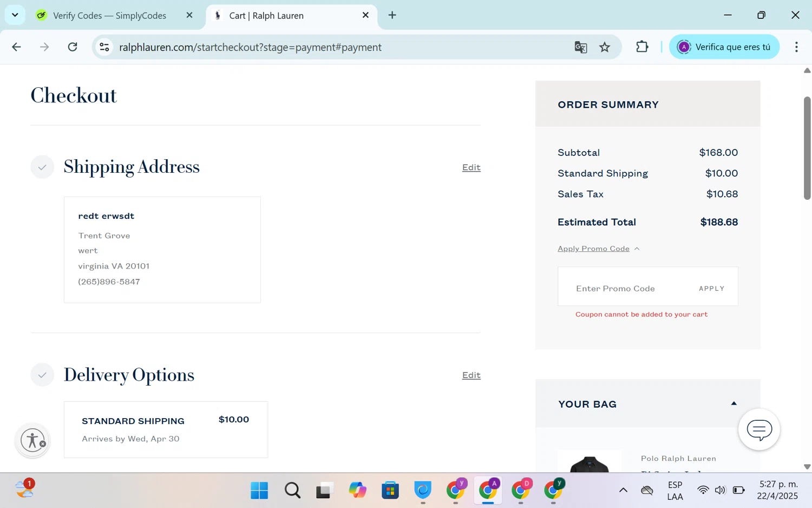Collapse the Your Bag section arrow

(734, 403)
